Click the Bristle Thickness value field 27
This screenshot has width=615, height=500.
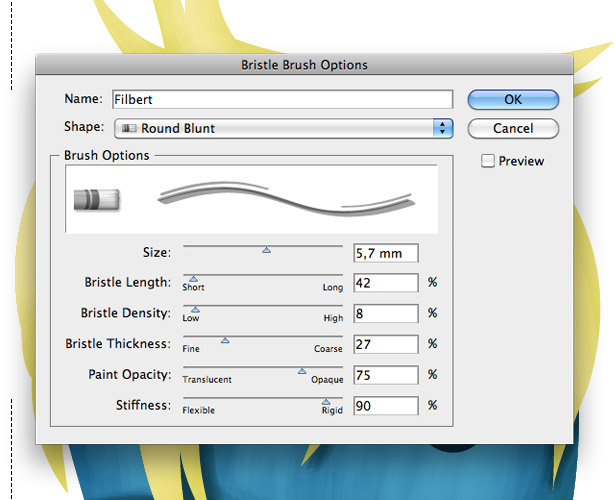click(x=386, y=344)
